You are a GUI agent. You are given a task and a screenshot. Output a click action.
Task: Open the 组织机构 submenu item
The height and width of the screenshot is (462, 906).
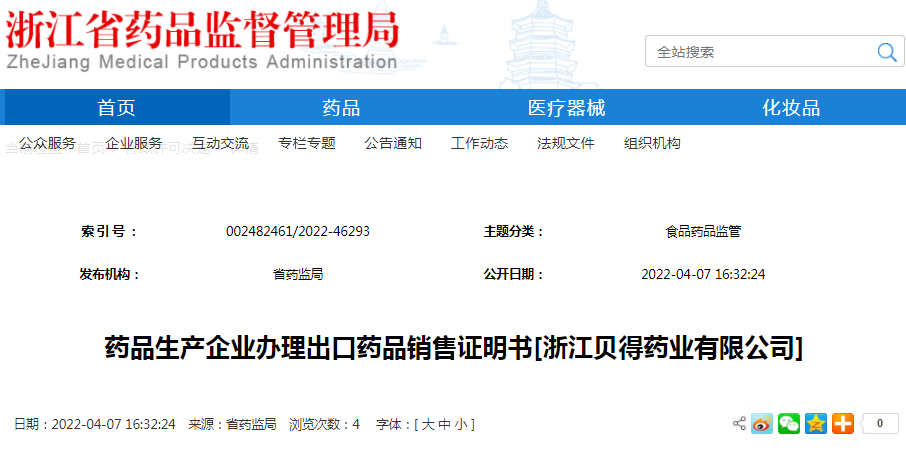tap(652, 143)
